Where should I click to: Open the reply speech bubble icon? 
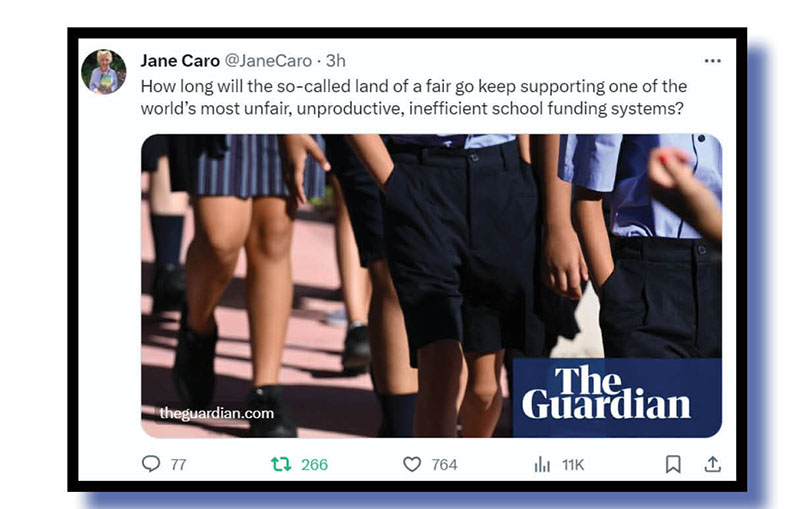coord(151,464)
